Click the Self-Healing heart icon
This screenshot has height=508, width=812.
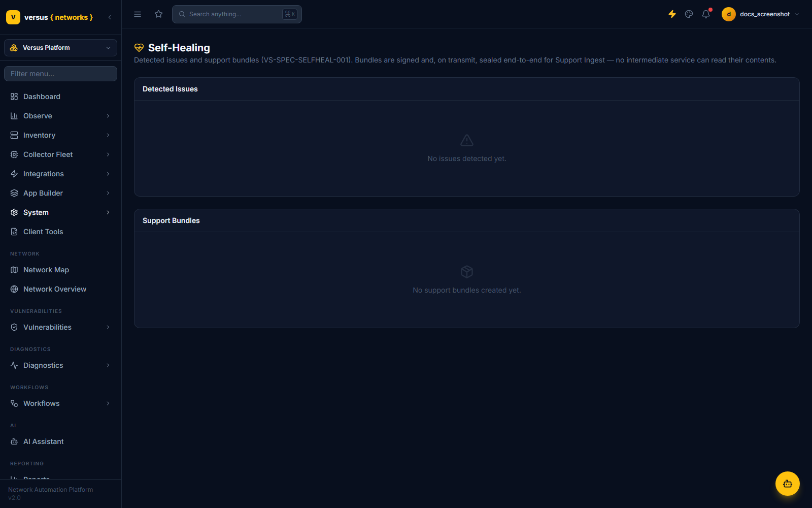click(x=139, y=48)
